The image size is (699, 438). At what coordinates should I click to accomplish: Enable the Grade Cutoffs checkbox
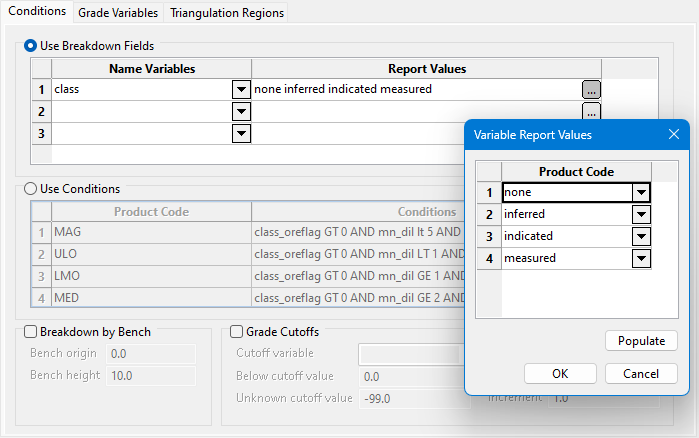[237, 332]
